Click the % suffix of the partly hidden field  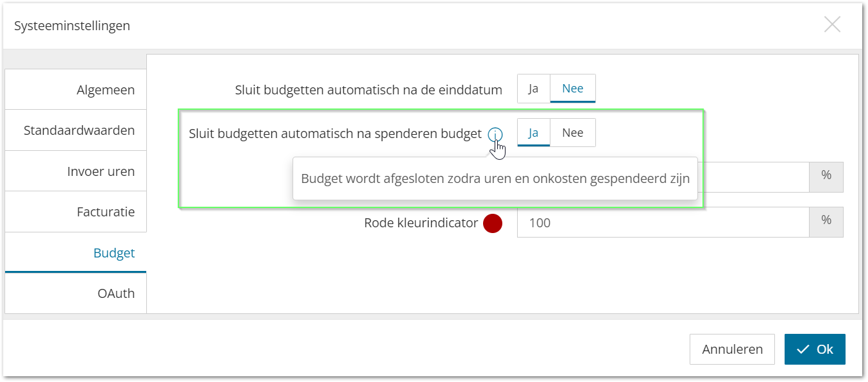coord(826,177)
